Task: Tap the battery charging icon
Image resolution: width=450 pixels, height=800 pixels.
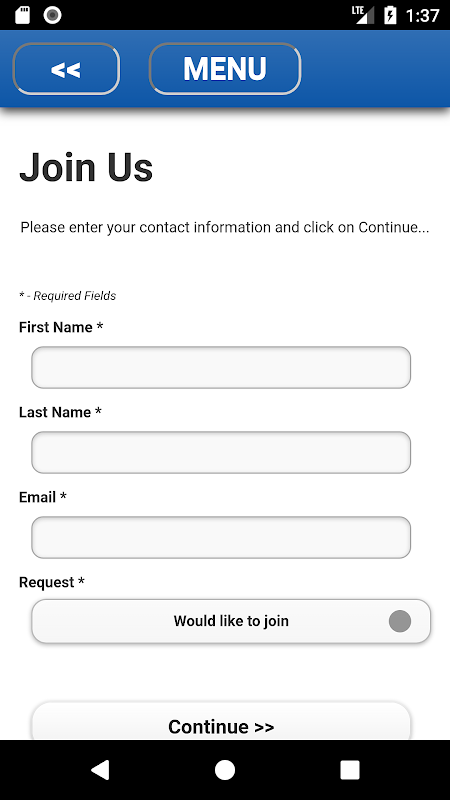Action: tap(390, 15)
